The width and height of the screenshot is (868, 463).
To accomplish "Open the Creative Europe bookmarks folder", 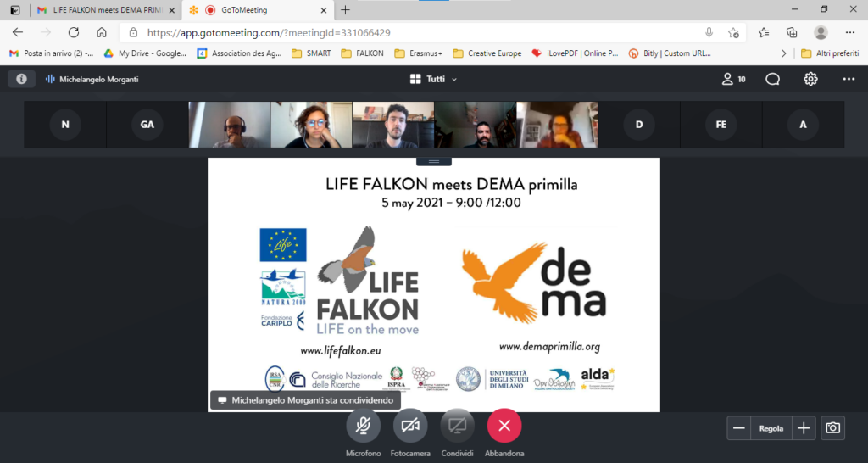I will (x=487, y=53).
